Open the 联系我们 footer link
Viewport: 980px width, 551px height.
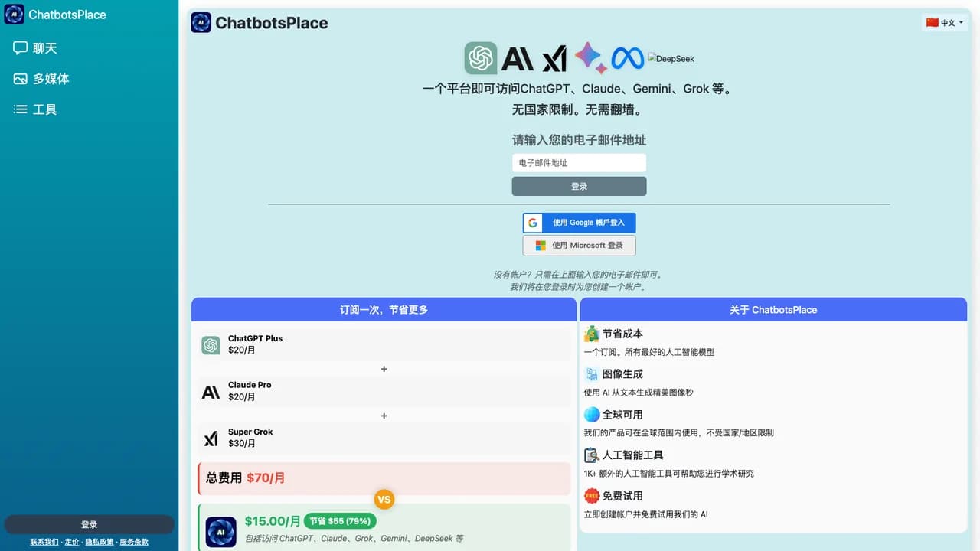[44, 542]
